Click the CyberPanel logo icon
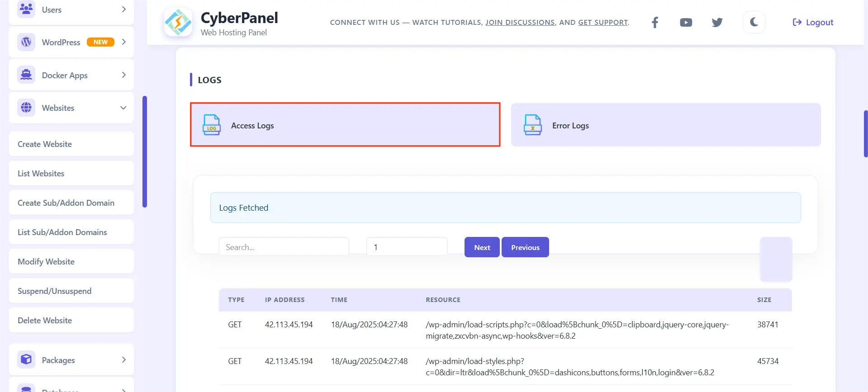Screen dimensions: 868x392 coord(178,23)
